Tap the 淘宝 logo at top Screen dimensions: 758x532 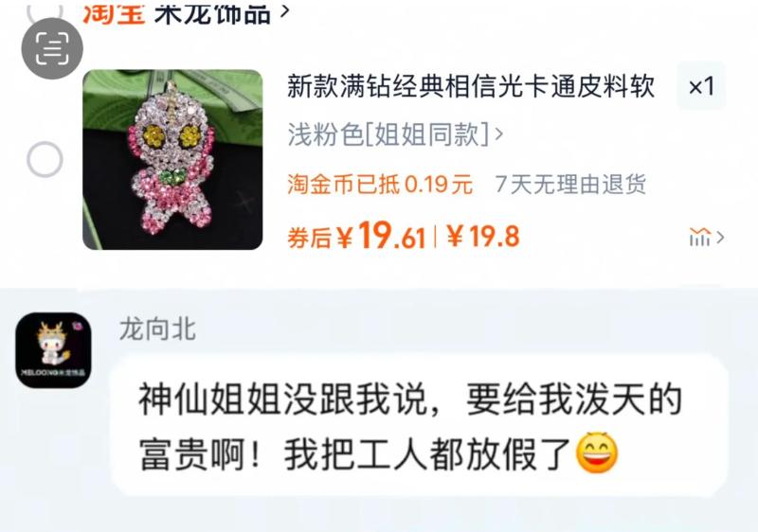tap(114, 12)
